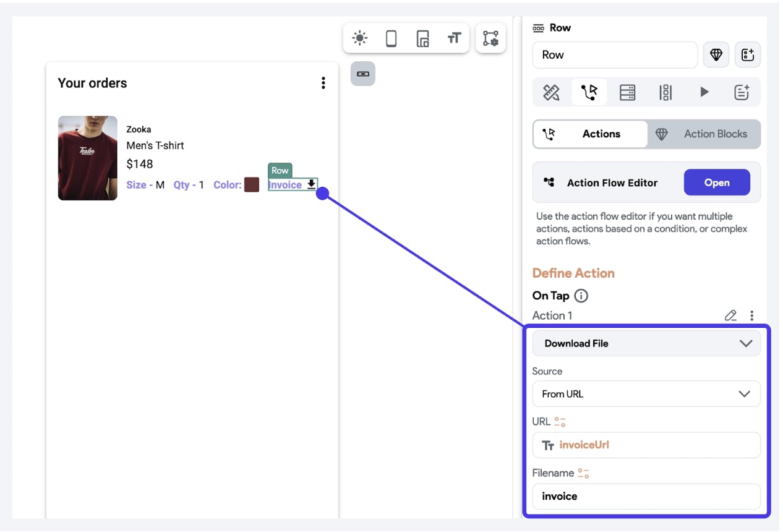
Task: Open the widget tree settings icon
Action: click(x=490, y=38)
